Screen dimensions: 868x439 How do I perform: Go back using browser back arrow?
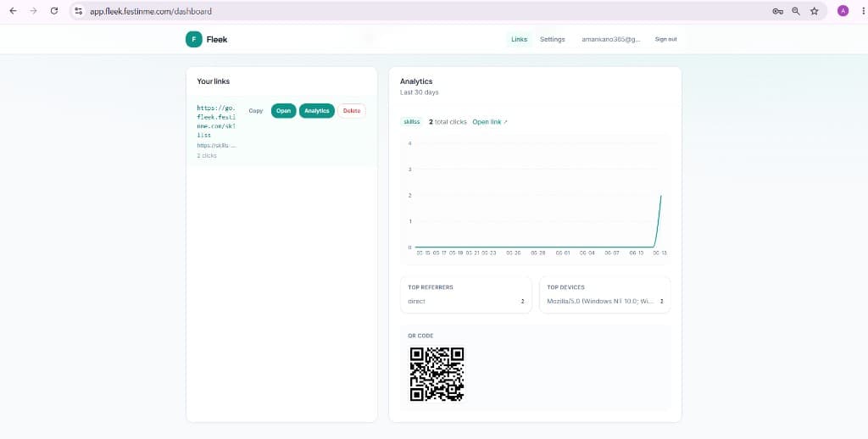[x=14, y=11]
